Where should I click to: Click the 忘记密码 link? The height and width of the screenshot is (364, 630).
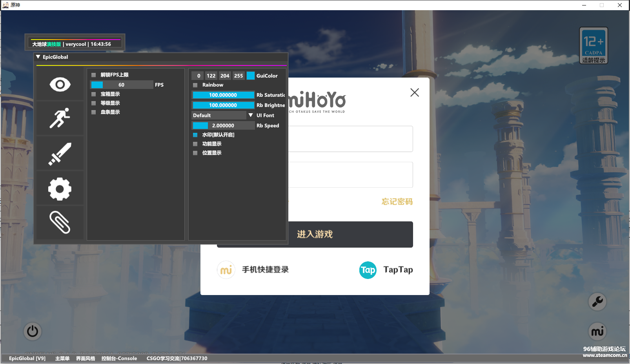click(397, 201)
